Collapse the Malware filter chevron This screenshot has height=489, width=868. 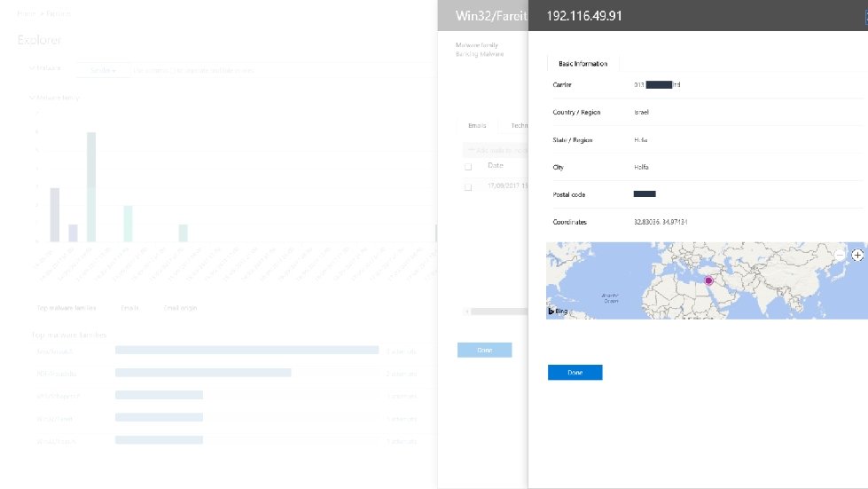(32, 68)
